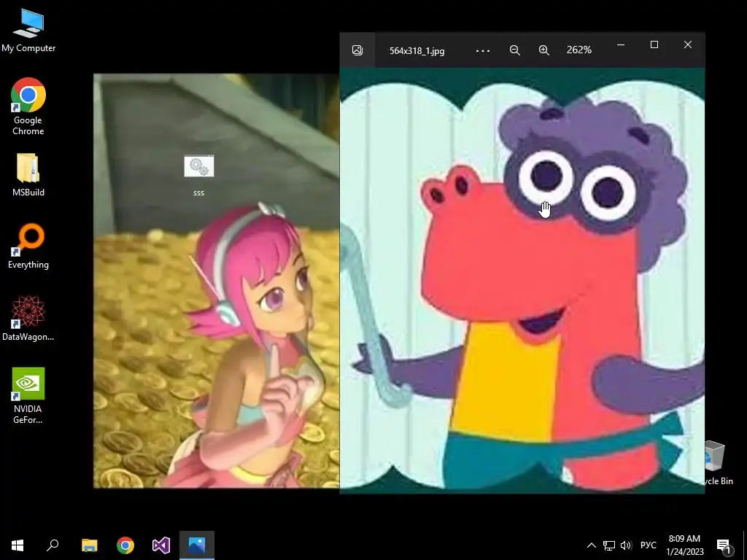Select the MSBuild folder on the desktop
Image resolution: width=747 pixels, height=560 pixels.
click(x=28, y=174)
